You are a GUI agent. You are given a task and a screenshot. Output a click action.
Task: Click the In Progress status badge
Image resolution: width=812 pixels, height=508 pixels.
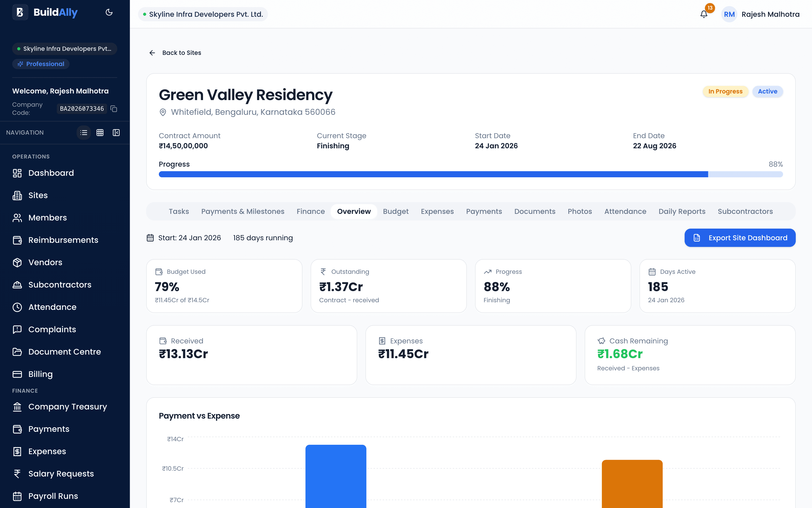725,91
